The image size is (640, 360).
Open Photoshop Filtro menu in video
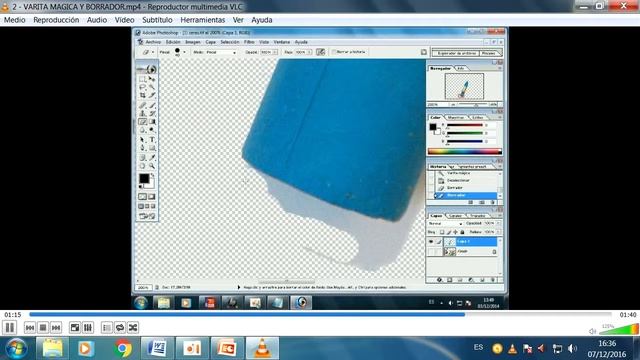pos(249,42)
